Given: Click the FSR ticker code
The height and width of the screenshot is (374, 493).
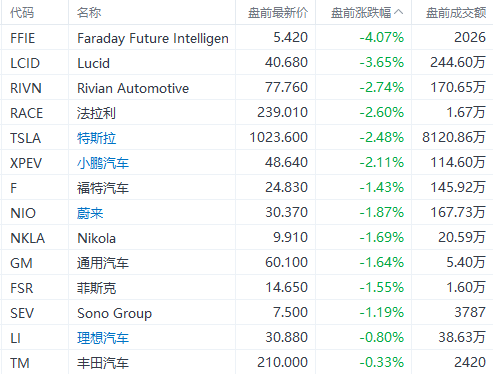Looking at the screenshot, I should [x=22, y=288].
